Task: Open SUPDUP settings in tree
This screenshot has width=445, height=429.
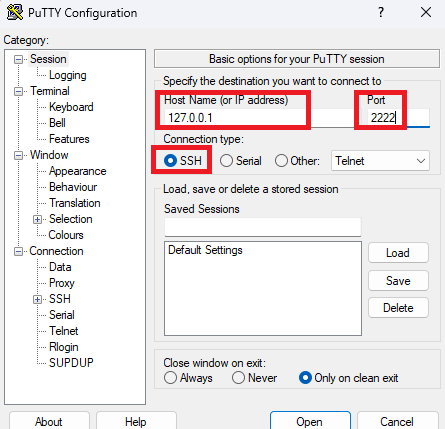Action: (71, 363)
